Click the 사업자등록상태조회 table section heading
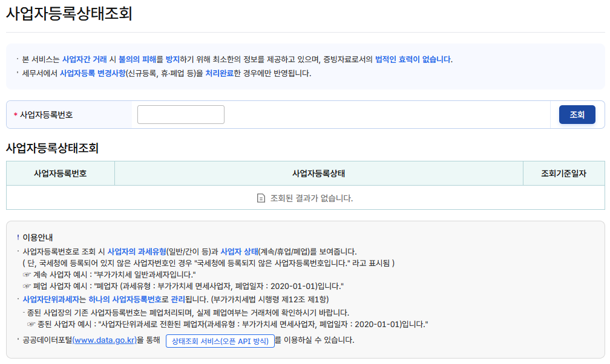 tap(52, 148)
